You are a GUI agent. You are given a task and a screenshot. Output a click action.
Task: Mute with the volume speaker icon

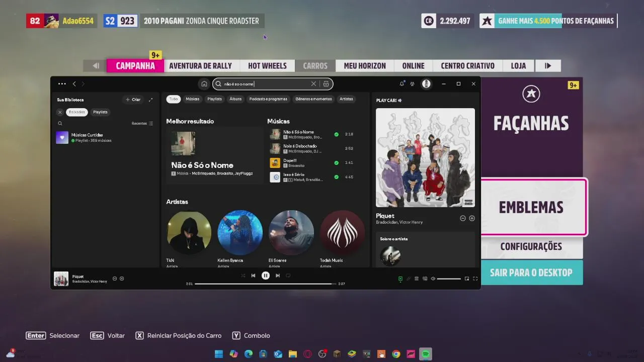[433, 279]
